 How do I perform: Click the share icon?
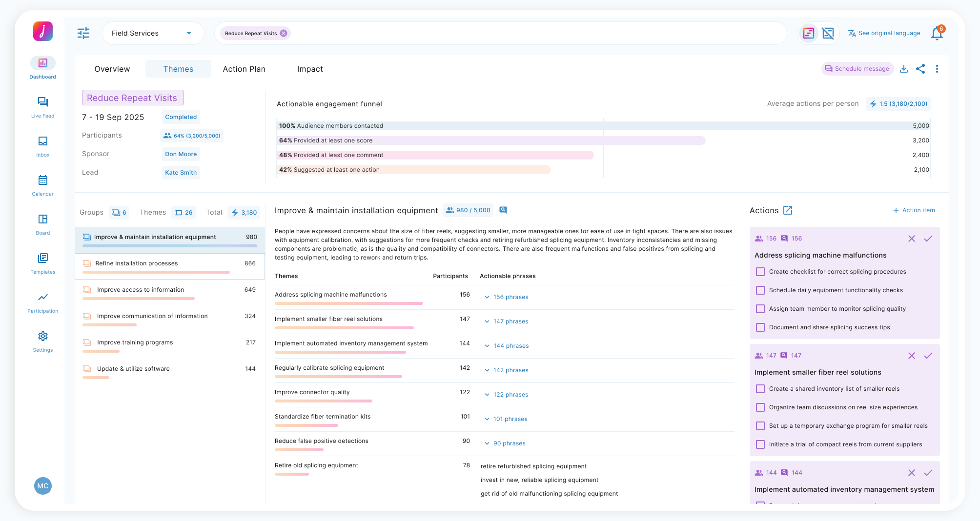tap(920, 69)
